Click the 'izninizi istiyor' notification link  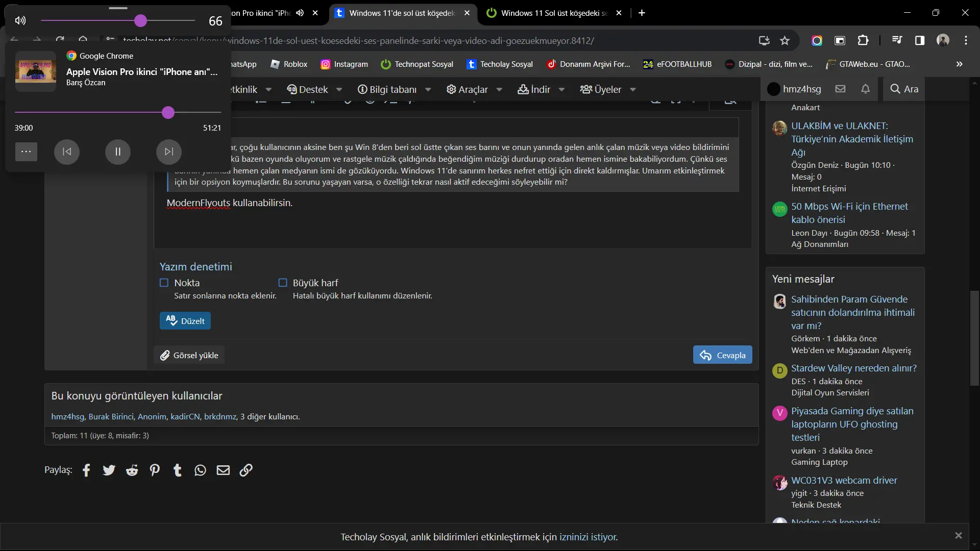[588, 537]
